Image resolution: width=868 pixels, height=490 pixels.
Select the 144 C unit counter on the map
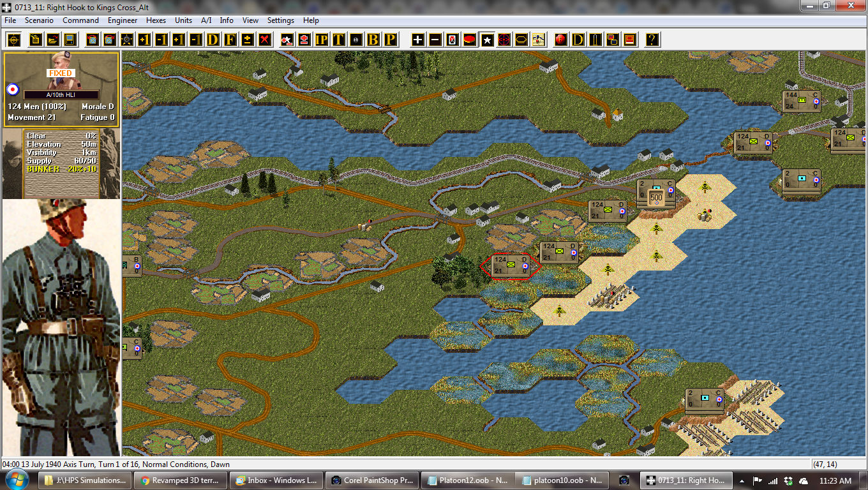(x=801, y=101)
